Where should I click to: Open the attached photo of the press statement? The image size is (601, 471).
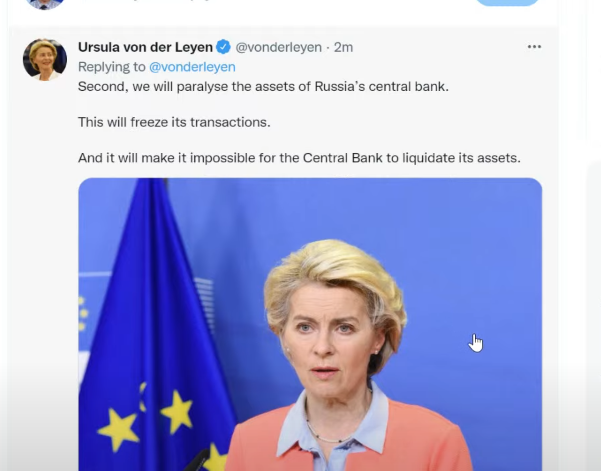pos(310,324)
